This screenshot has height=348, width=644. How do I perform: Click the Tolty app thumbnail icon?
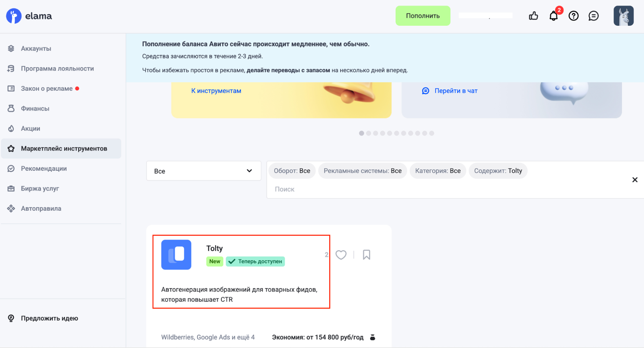coord(176,255)
